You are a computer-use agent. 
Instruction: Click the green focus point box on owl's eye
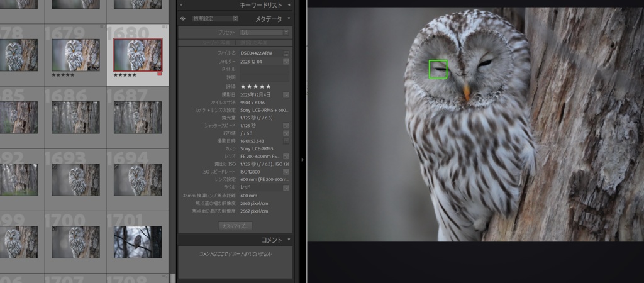pos(438,69)
